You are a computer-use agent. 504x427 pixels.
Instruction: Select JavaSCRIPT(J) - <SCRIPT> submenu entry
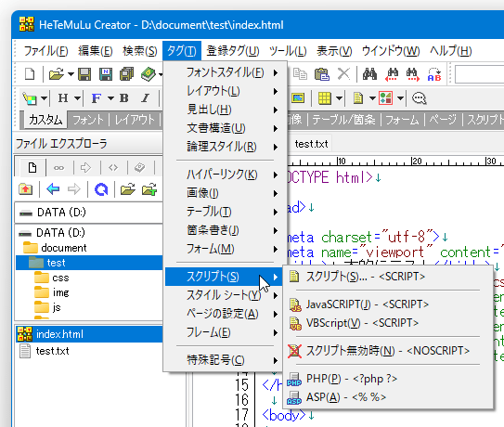[388, 304]
